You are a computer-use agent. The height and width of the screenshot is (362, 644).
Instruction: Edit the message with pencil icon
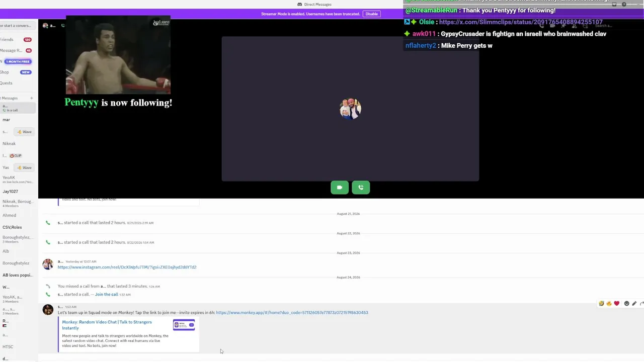634,304
